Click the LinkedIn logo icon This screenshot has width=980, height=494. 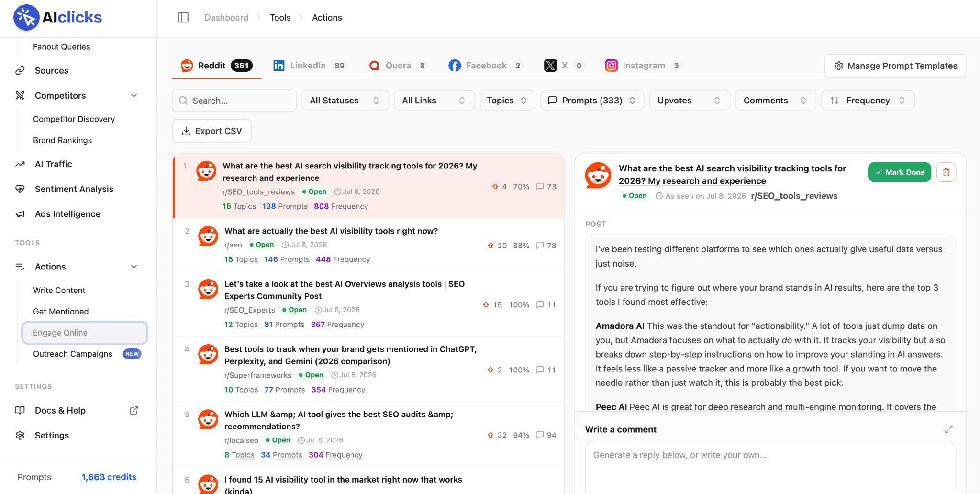click(x=279, y=66)
